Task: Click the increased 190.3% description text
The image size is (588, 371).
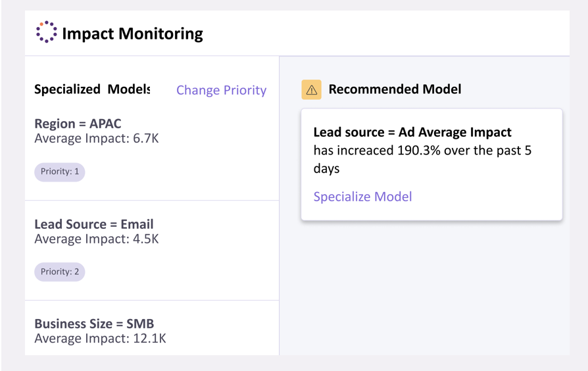Action: click(x=422, y=159)
